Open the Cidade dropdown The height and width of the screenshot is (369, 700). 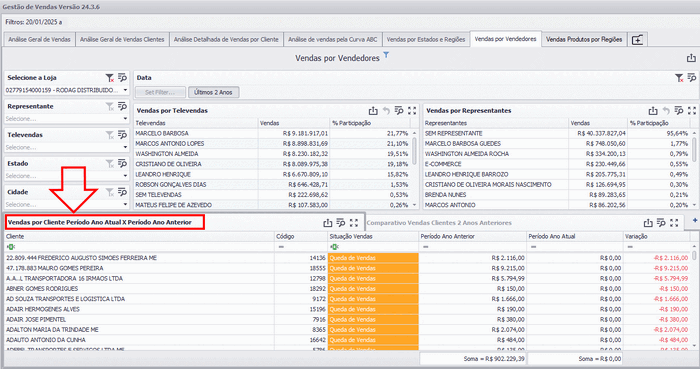[x=125, y=204]
